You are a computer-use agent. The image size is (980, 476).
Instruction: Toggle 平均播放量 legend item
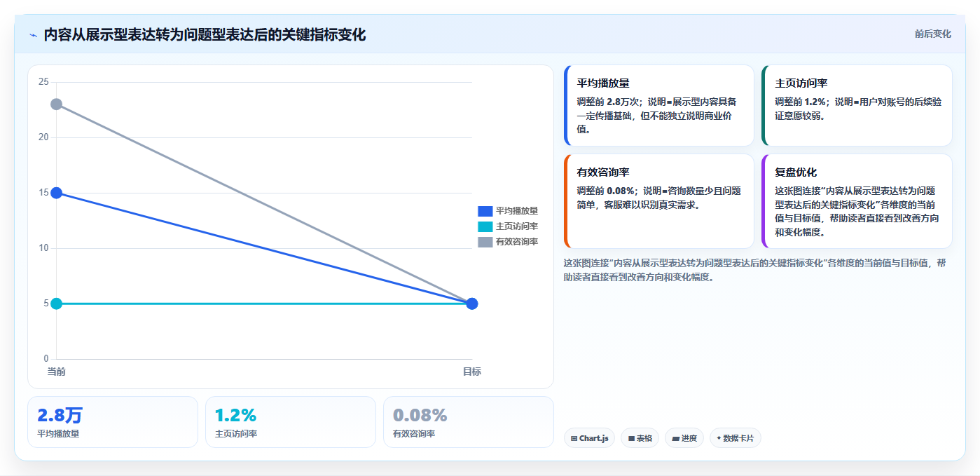point(508,211)
